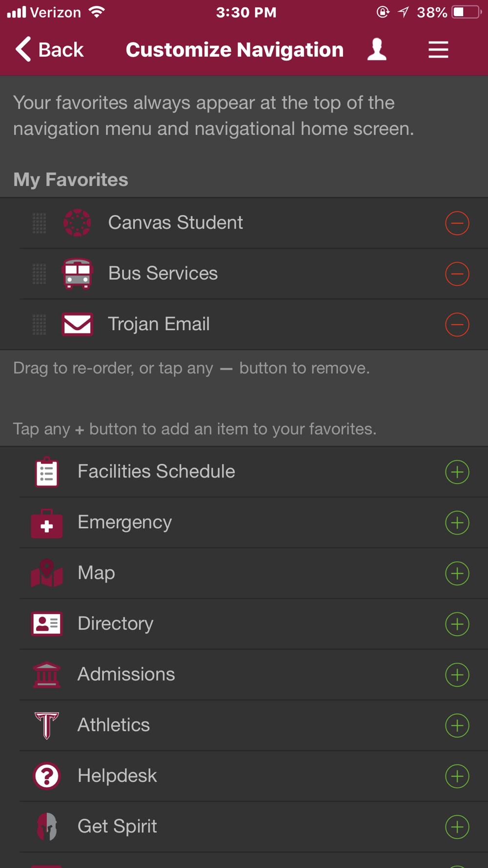Add Directory to favorites
The width and height of the screenshot is (488, 868).
click(x=457, y=624)
